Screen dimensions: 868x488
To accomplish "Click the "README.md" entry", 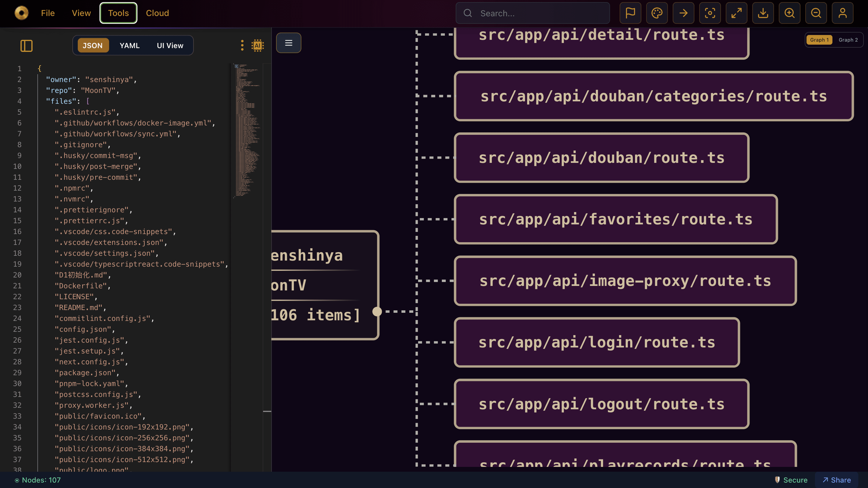I will [80, 307].
